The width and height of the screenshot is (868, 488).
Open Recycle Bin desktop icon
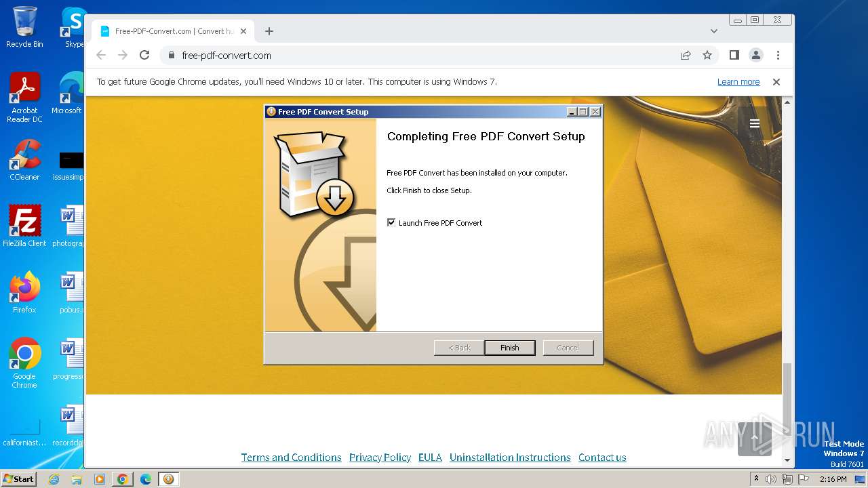[x=24, y=28]
